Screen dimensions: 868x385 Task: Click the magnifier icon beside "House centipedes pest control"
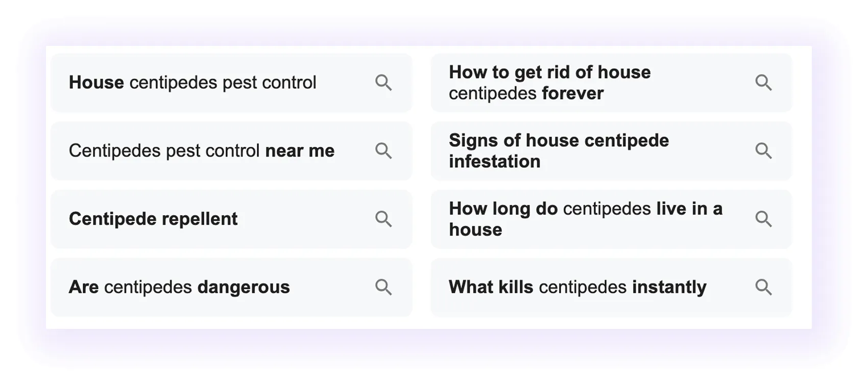click(x=384, y=83)
